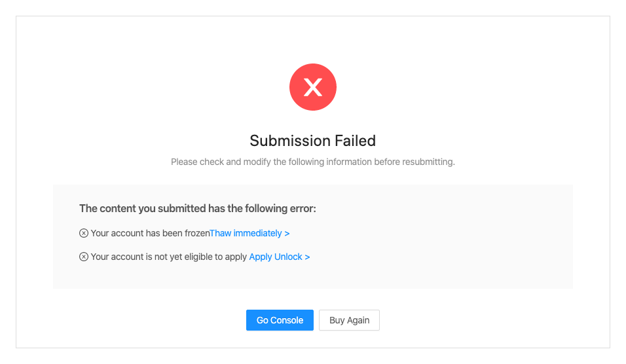The height and width of the screenshot is (364, 626).
Task: Click the arrow after Apply Unlock
Action: (x=307, y=257)
